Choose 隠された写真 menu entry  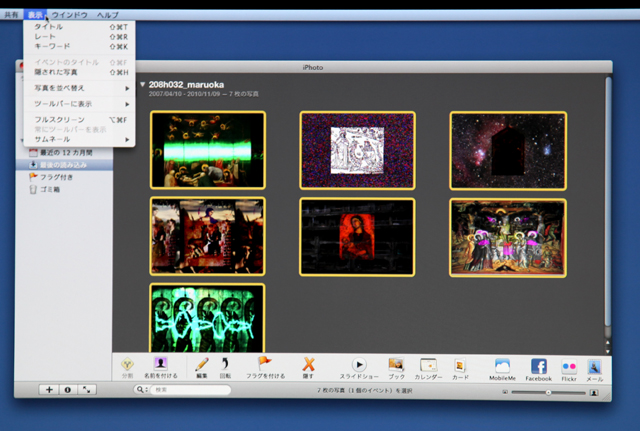(80, 72)
